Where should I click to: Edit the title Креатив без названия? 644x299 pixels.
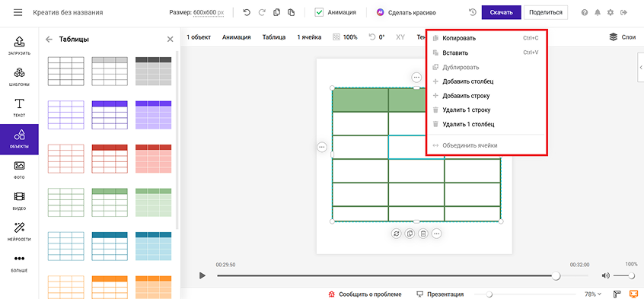point(68,12)
